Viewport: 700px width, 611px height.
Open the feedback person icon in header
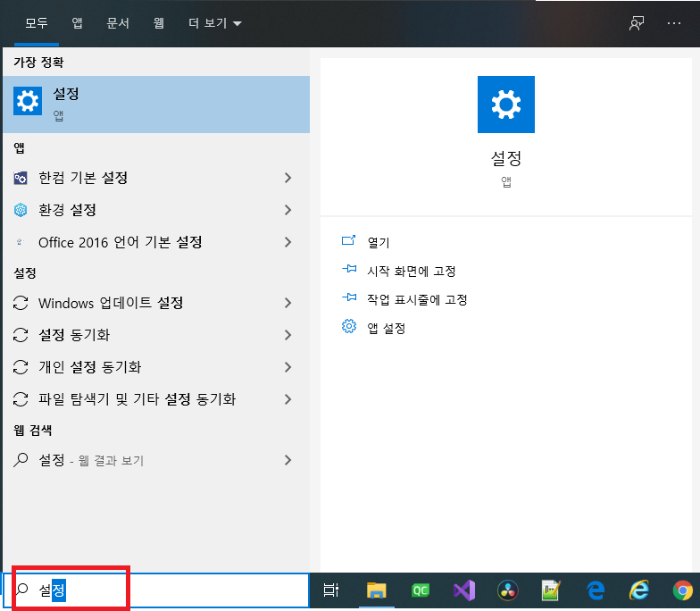click(x=636, y=23)
